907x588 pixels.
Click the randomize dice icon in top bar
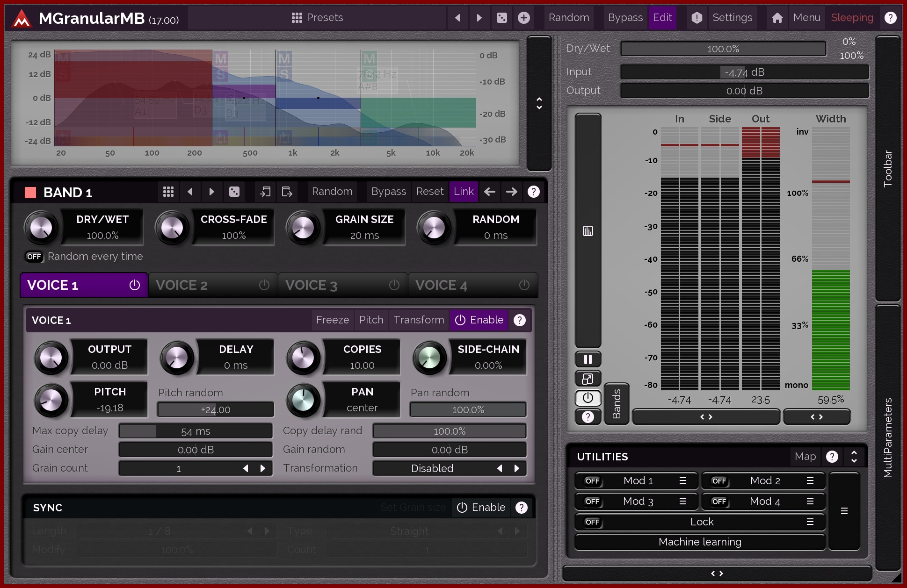point(501,18)
